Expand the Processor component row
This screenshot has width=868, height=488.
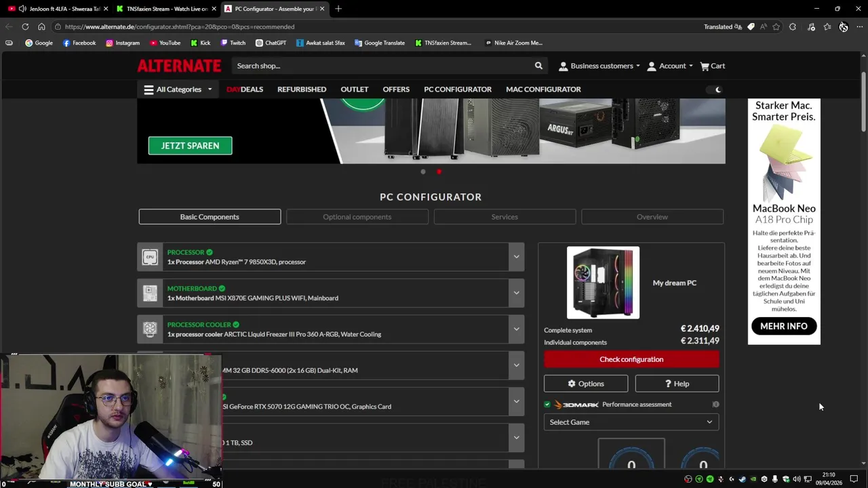click(516, 257)
